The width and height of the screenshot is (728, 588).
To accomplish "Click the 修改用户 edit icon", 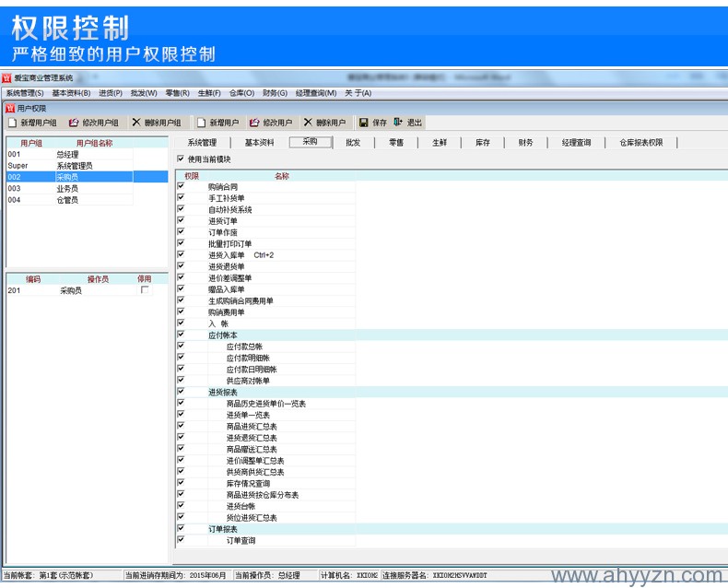I will click(x=254, y=123).
